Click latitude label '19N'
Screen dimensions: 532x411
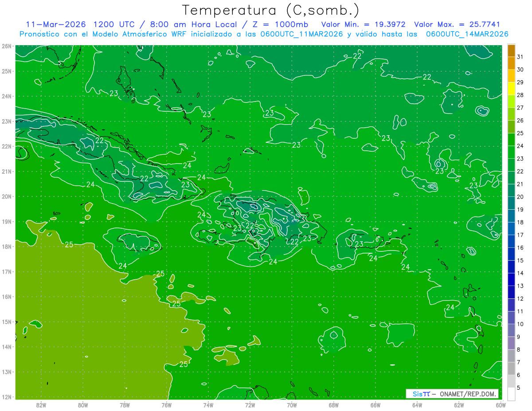click(7, 221)
